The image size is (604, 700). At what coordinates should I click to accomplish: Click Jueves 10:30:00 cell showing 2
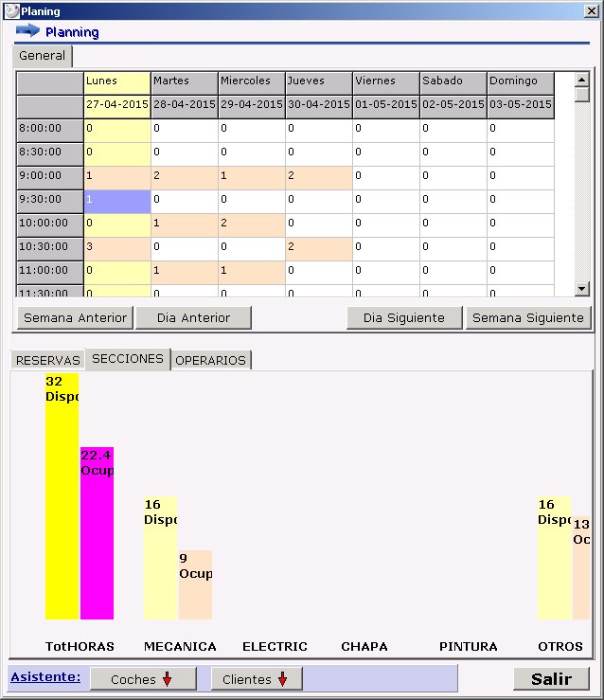(x=319, y=249)
